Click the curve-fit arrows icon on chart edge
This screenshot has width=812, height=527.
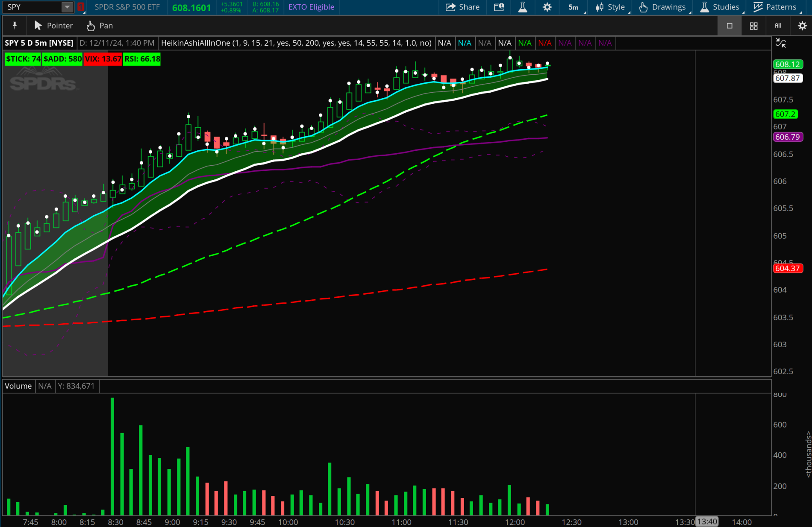[x=781, y=42]
